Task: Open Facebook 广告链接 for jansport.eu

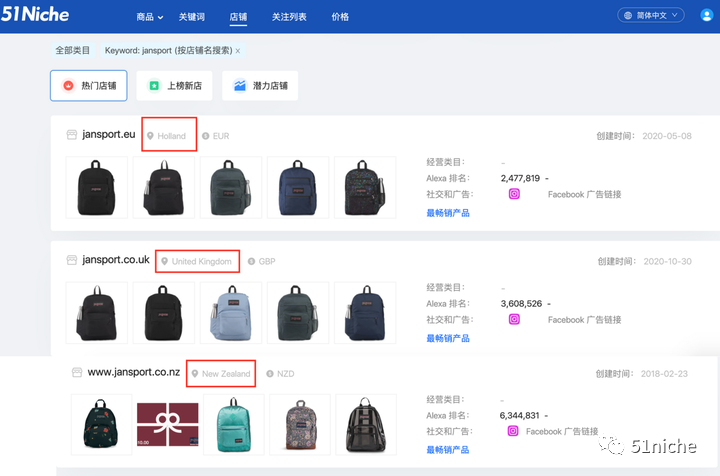Action: pyautogui.click(x=584, y=194)
